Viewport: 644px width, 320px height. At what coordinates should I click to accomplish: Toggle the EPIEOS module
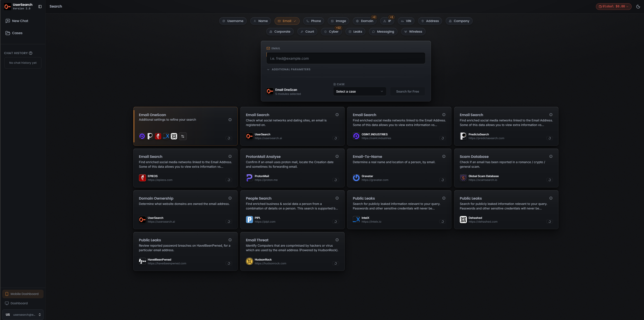228,180
